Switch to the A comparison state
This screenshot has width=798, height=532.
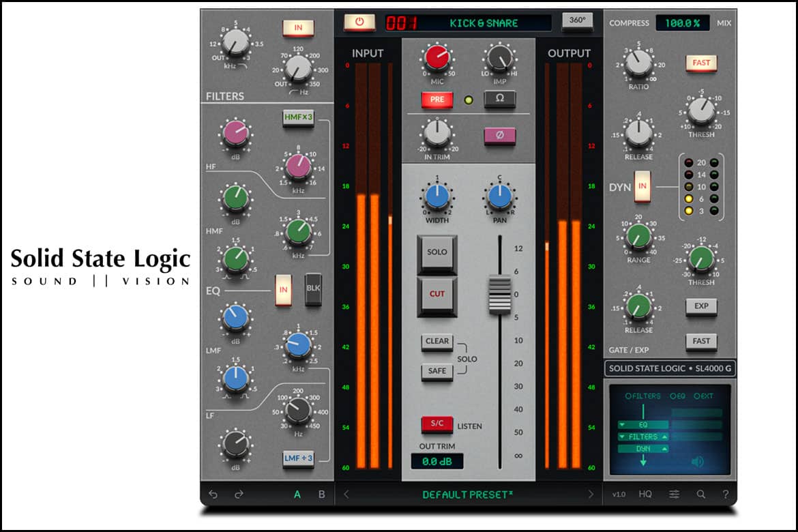pyautogui.click(x=297, y=494)
